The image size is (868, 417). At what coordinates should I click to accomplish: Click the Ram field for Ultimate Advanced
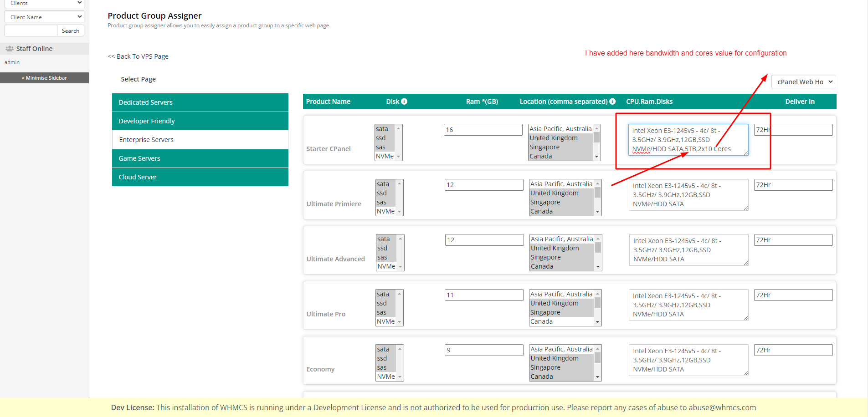coord(484,240)
